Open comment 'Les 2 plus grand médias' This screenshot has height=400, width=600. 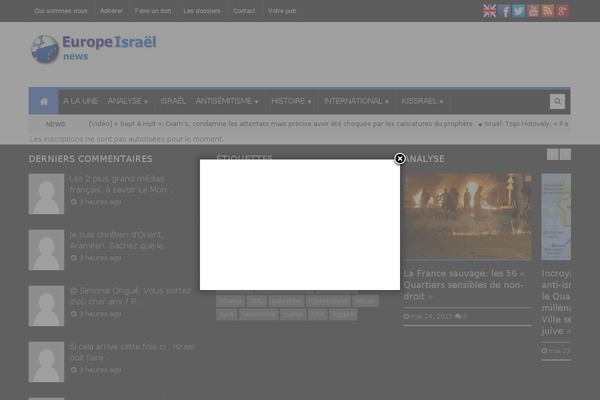pos(121,184)
